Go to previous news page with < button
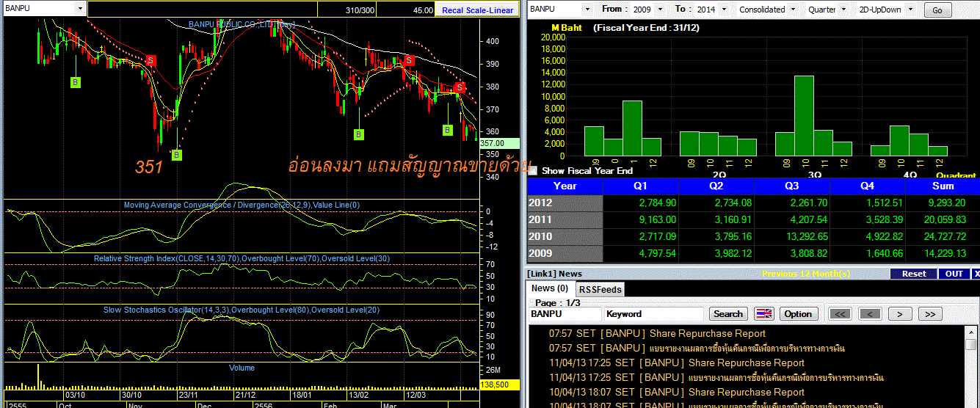This screenshot has width=980, height=408. pyautogui.click(x=869, y=313)
